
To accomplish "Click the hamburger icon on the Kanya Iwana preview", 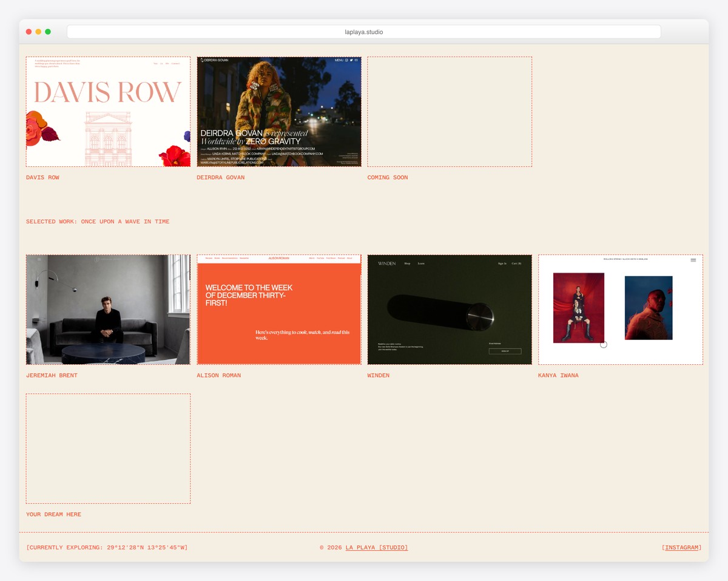I will click(693, 259).
